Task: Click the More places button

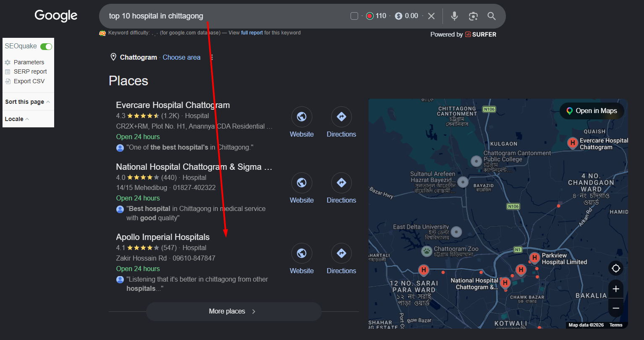Action: tap(233, 311)
